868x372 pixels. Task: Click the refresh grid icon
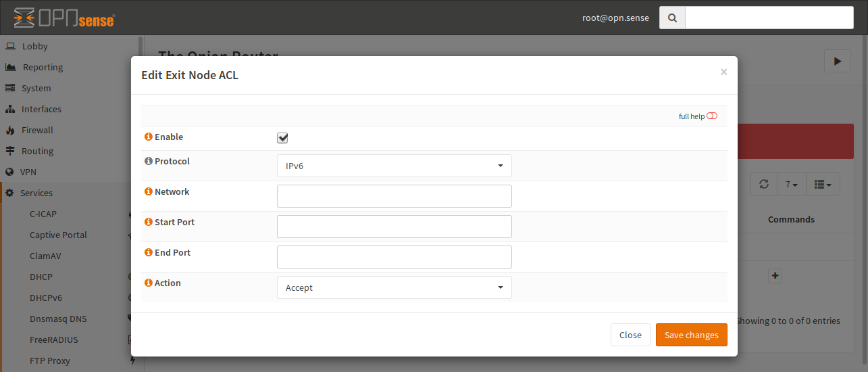[764, 184]
